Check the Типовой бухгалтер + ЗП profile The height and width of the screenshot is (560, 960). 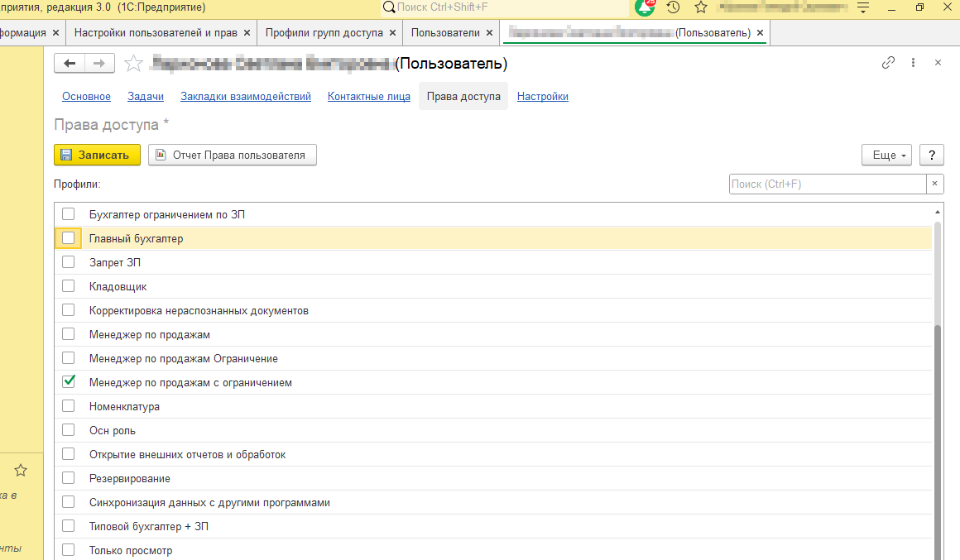[x=69, y=526]
